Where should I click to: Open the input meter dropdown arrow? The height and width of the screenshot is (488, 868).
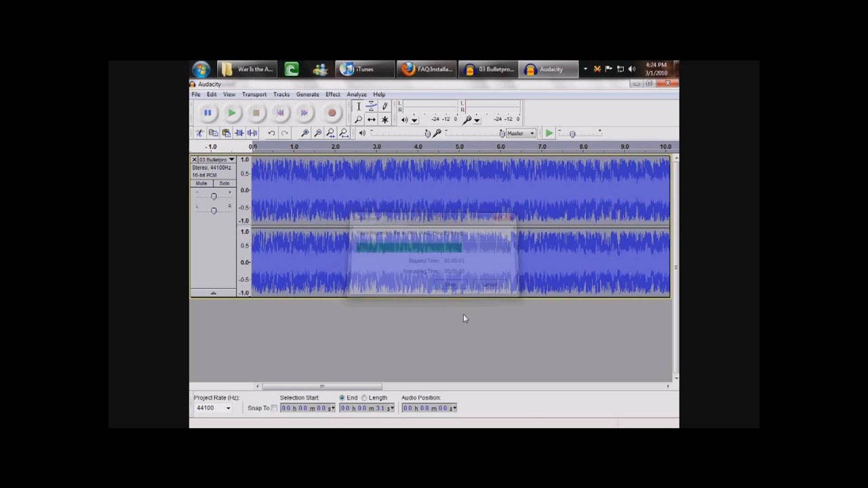point(477,121)
